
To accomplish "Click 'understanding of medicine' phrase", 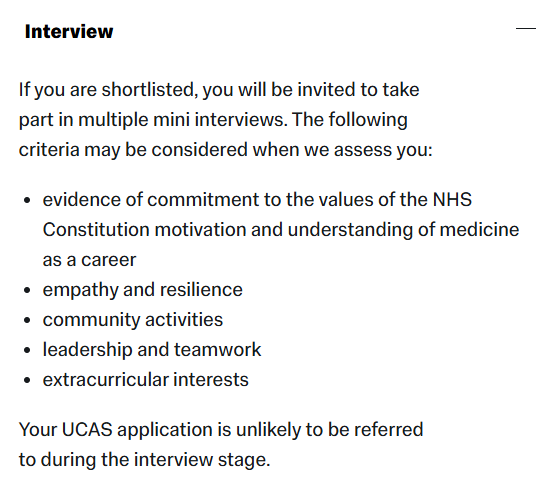I will [x=403, y=230].
